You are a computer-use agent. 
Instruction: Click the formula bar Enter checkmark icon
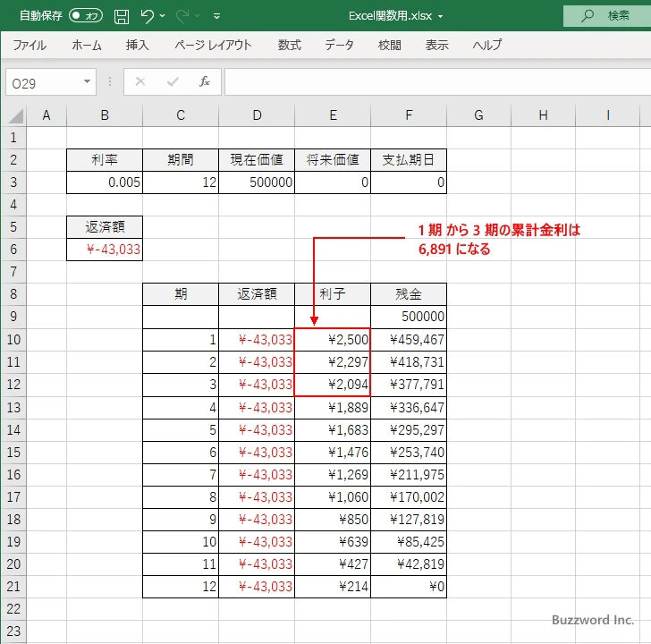coord(173,81)
